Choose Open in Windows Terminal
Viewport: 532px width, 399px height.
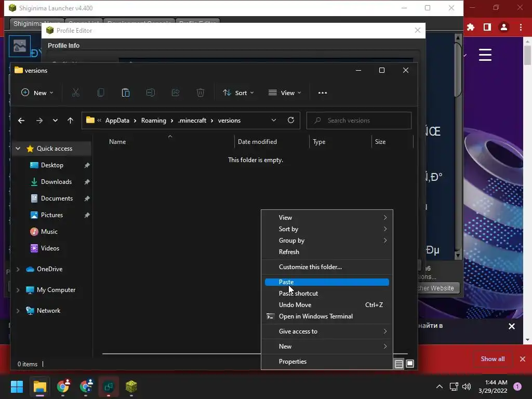click(x=327, y=316)
